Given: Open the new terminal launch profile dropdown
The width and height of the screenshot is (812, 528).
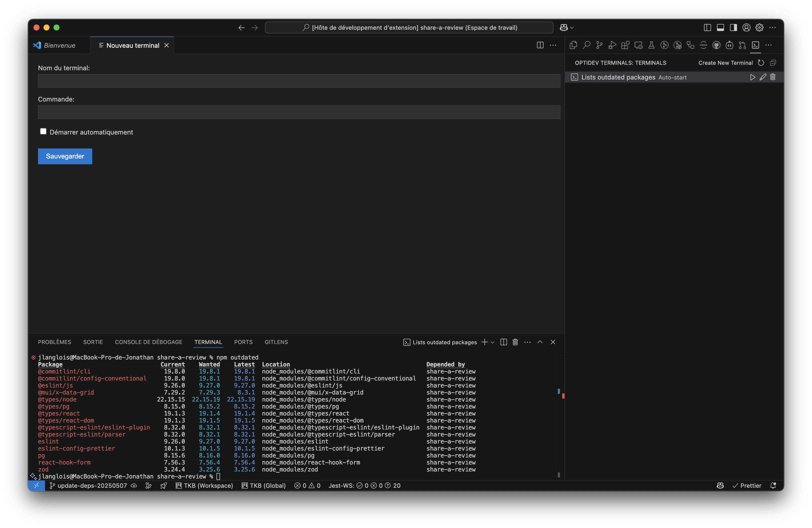Looking at the screenshot, I should (492, 342).
